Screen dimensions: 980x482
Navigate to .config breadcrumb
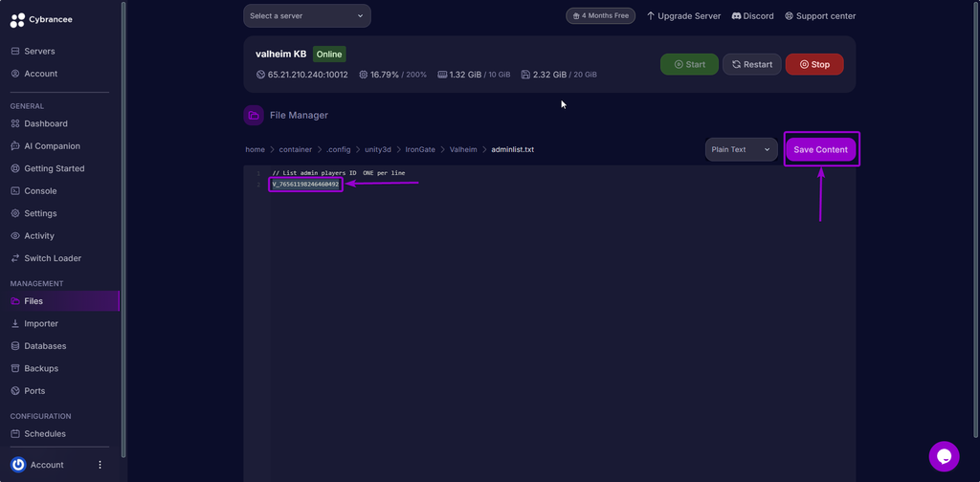[339, 150]
